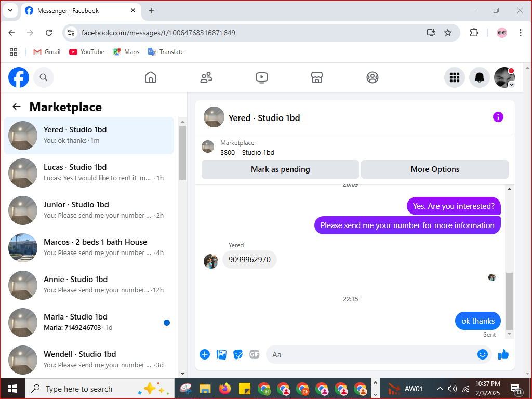The height and width of the screenshot is (399, 532).
Task: Click More Options button
Action: pos(435,169)
